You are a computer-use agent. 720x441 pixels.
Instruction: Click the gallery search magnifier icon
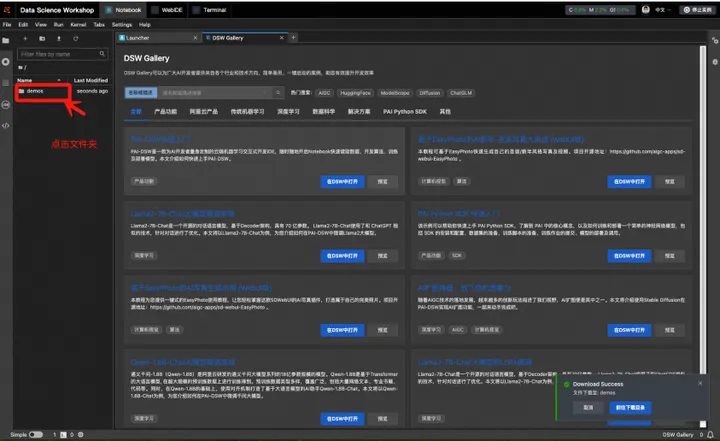pyautogui.click(x=278, y=93)
